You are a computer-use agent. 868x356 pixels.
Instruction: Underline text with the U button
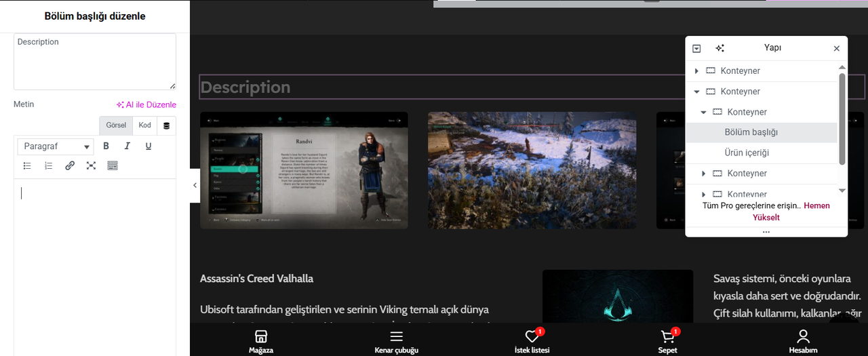point(149,146)
